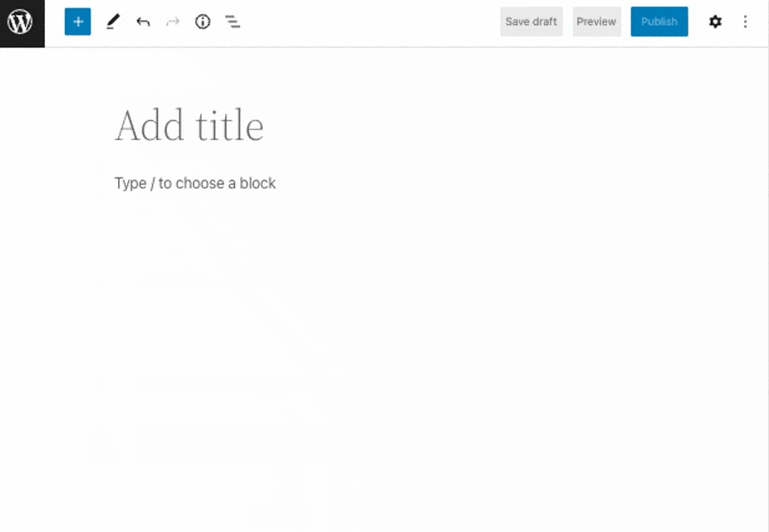Show the document outline details popover
The image size is (769, 532).
pos(203,22)
